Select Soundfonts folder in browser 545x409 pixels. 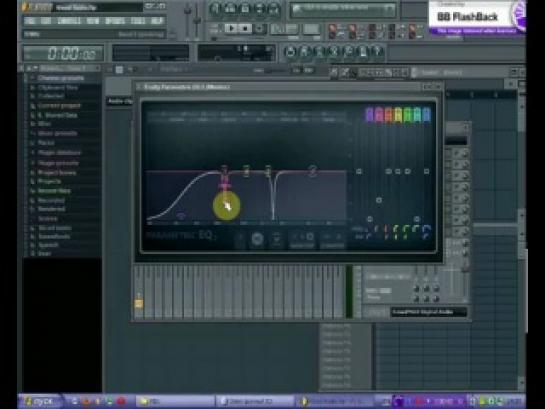[54, 237]
